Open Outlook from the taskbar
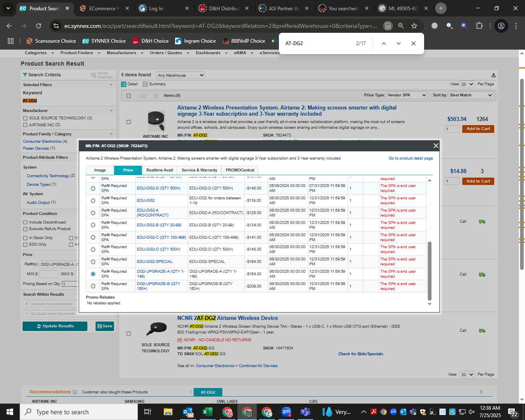The height and width of the screenshot is (420, 525). click(187, 412)
